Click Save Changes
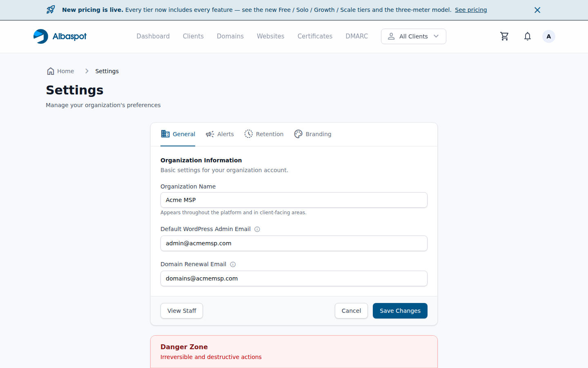This screenshot has width=588, height=368. (x=400, y=311)
